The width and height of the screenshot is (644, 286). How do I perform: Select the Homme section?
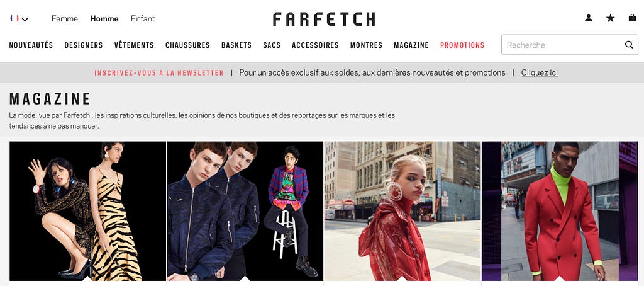[104, 18]
